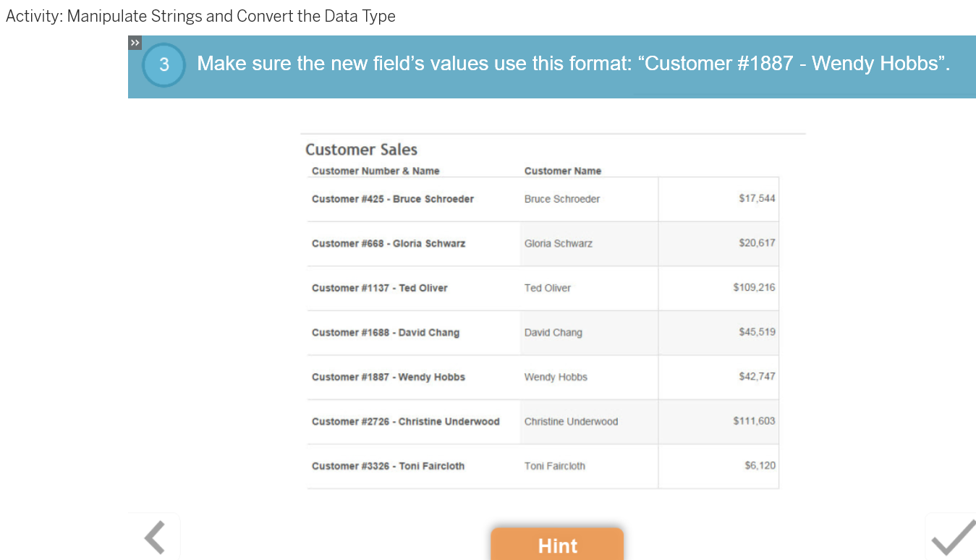Select the Customer Name column header
The width and height of the screenshot is (976, 560).
563,171
